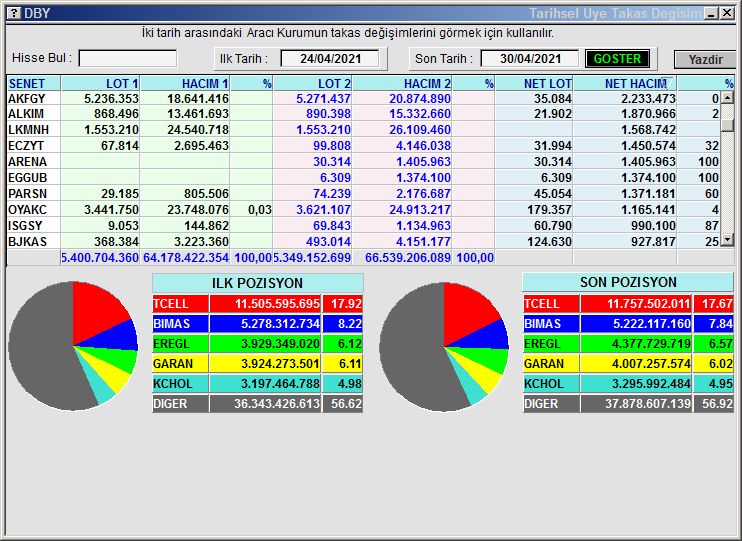
Task: Click the GOSTER button
Action: coord(617,59)
